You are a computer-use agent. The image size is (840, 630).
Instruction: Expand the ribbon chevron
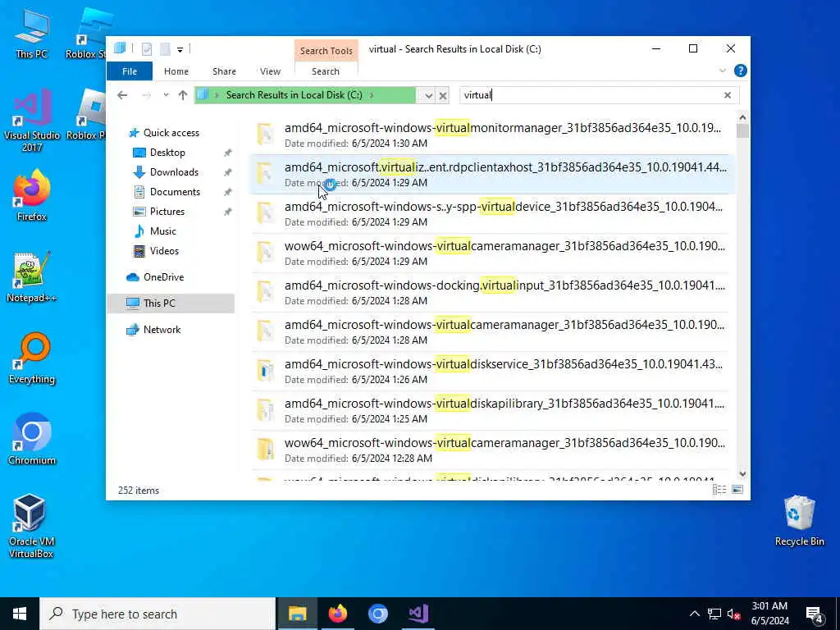coord(723,71)
